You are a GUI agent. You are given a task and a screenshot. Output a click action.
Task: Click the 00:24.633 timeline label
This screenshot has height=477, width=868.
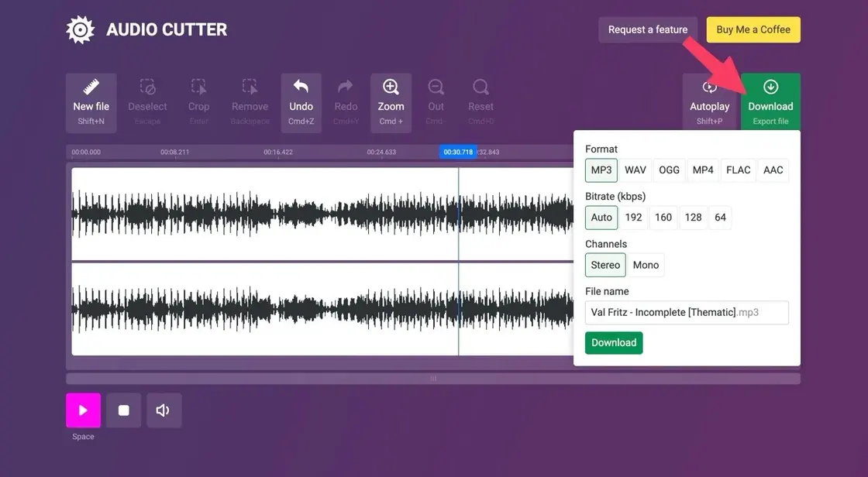381,153
